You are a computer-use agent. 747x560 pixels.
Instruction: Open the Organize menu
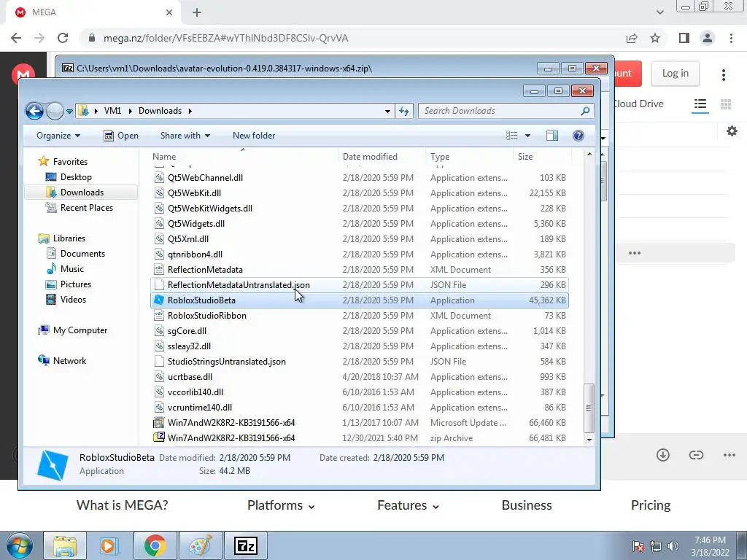58,136
